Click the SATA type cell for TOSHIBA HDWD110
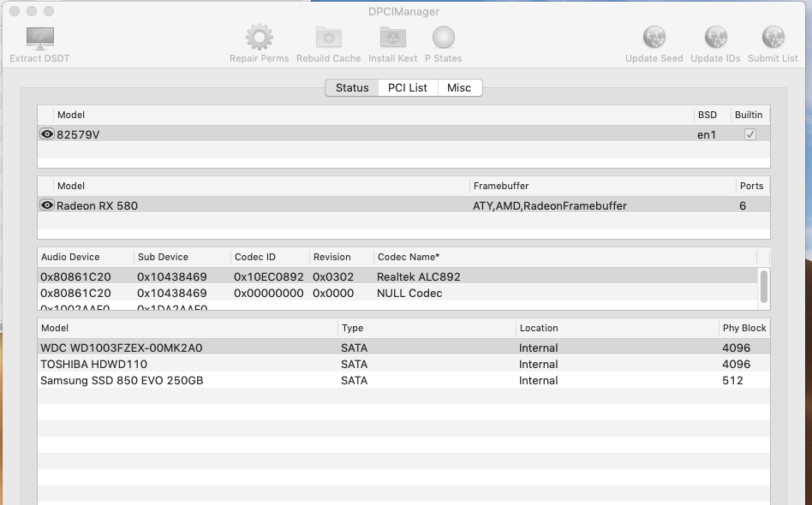812x505 pixels. pos(355,365)
